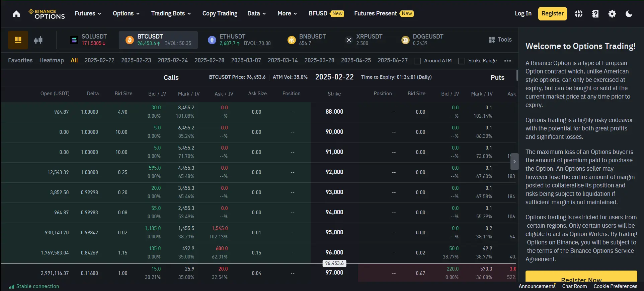
Task: Select the 2025-02-23 expiry tab
Action: tap(136, 60)
